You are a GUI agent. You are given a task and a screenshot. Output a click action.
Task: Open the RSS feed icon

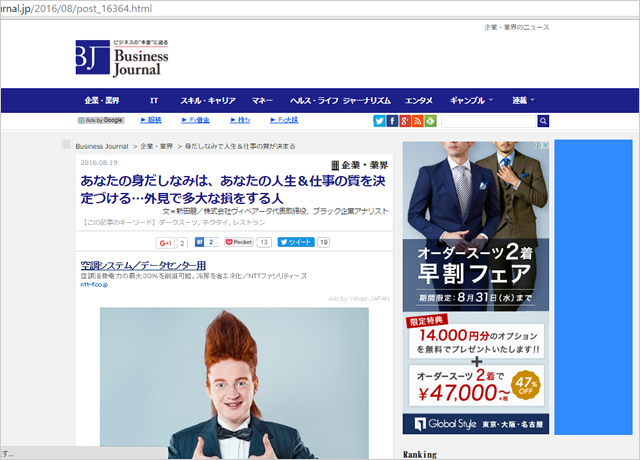[417, 121]
